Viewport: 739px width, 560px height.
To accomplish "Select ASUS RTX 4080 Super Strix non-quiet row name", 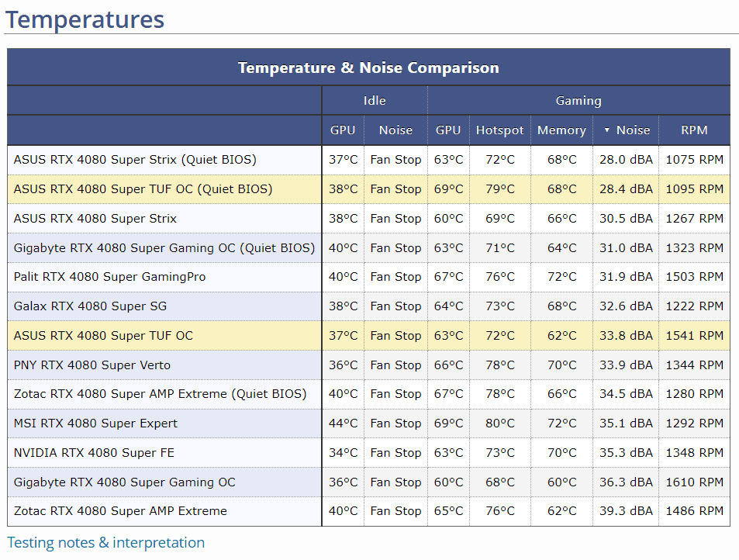I will (95, 219).
